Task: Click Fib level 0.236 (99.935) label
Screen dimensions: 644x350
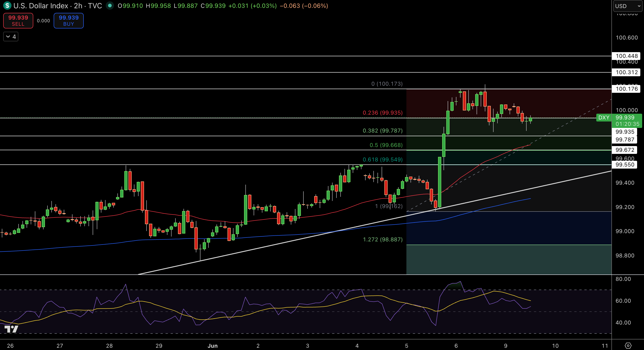Action: tap(383, 113)
